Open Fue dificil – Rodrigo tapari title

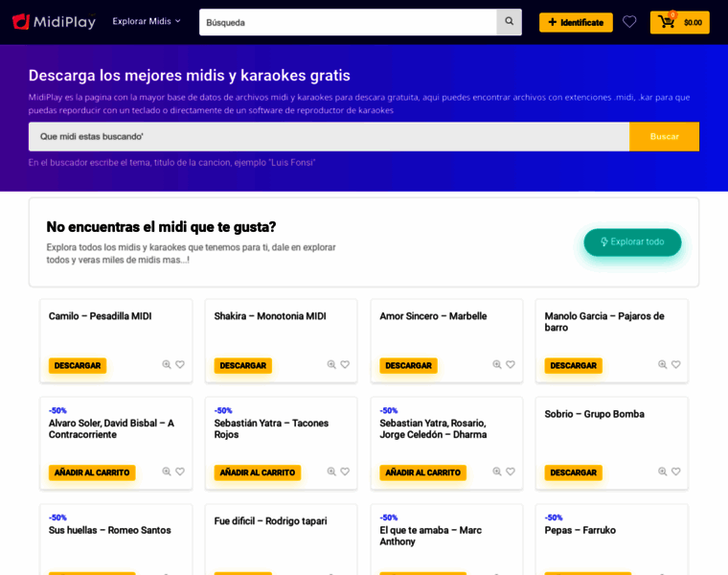[x=271, y=521]
